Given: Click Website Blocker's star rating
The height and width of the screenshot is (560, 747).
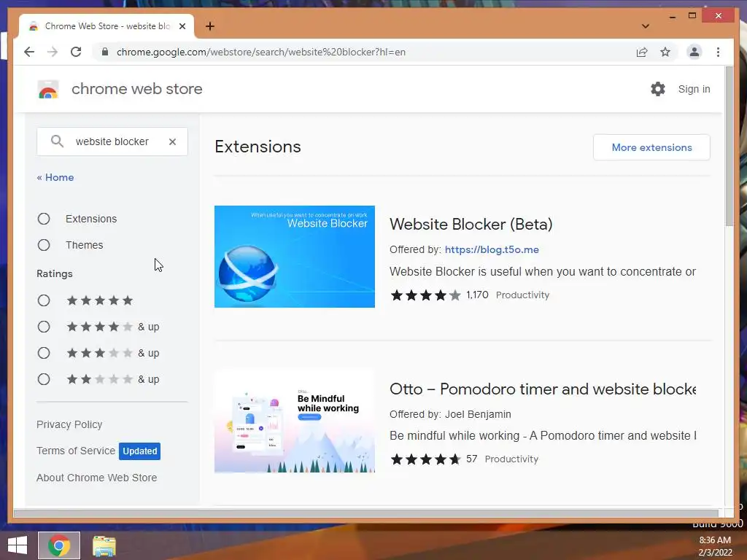Looking at the screenshot, I should 425,295.
